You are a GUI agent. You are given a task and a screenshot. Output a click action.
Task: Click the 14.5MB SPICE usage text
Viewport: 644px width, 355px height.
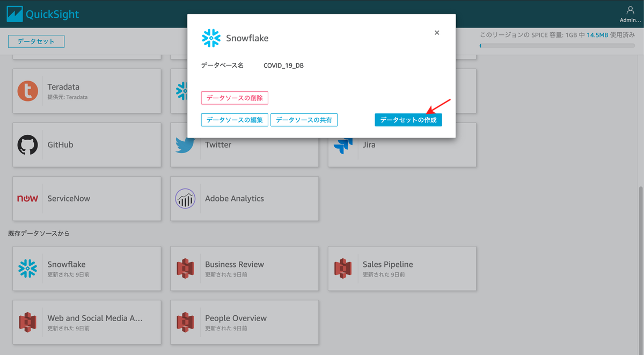597,35
